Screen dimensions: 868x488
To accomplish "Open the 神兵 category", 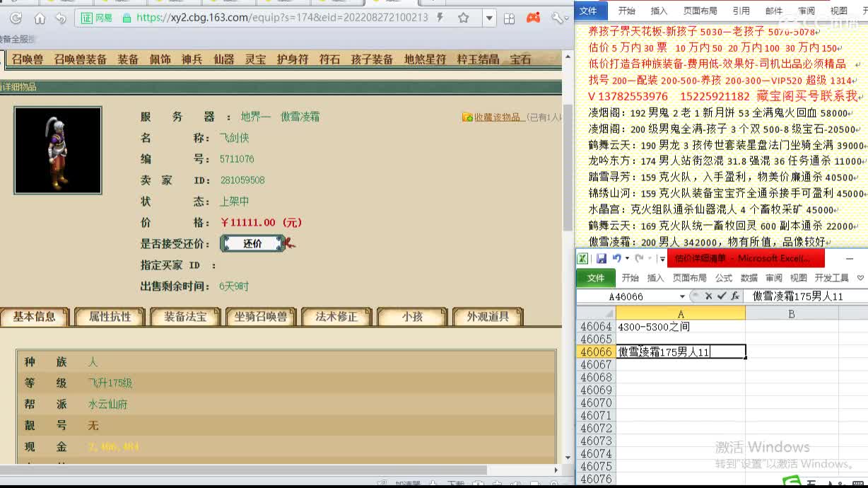I will (x=192, y=59).
